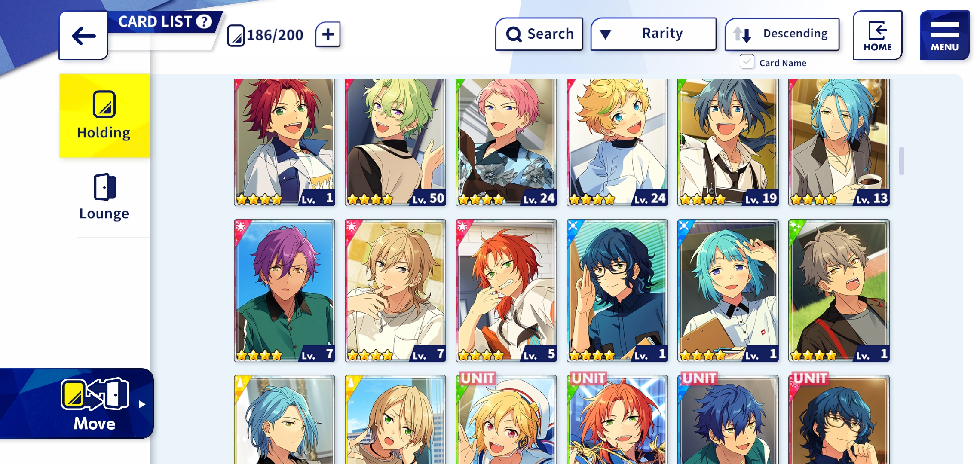Switch to the Holding tab
The image size is (980, 464).
click(104, 116)
